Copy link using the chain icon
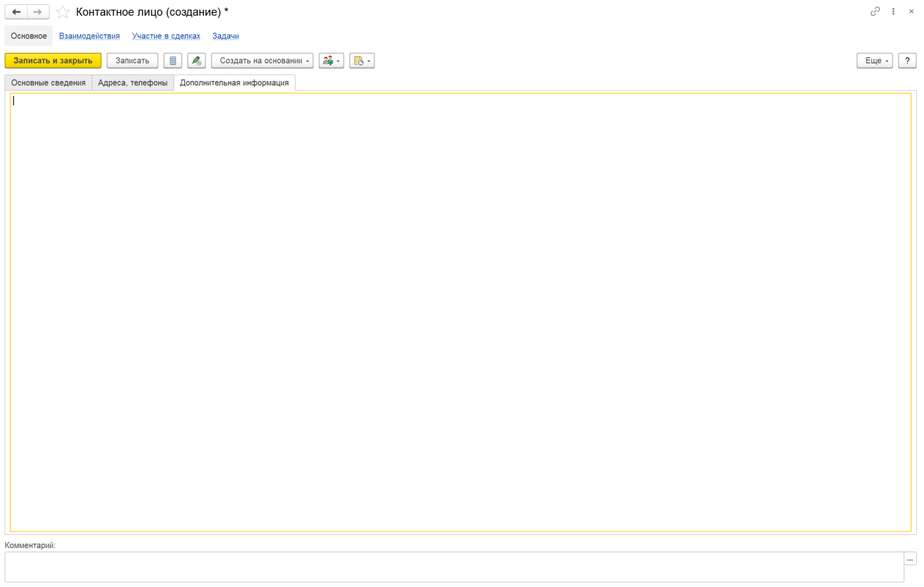924x587 pixels. point(875,11)
